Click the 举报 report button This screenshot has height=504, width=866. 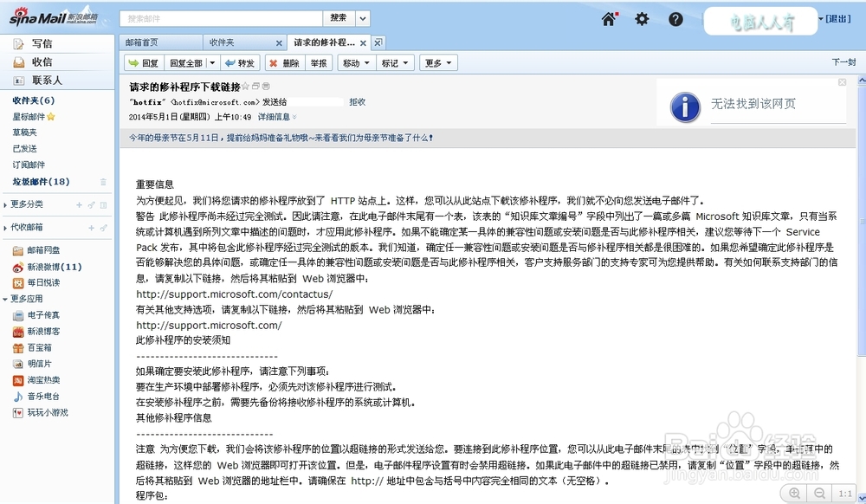tap(319, 63)
